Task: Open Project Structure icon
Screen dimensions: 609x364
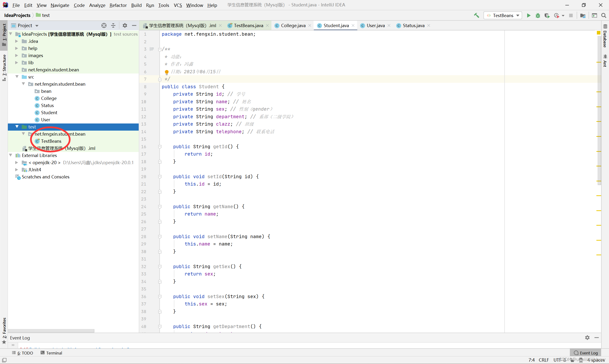Action: point(583,15)
